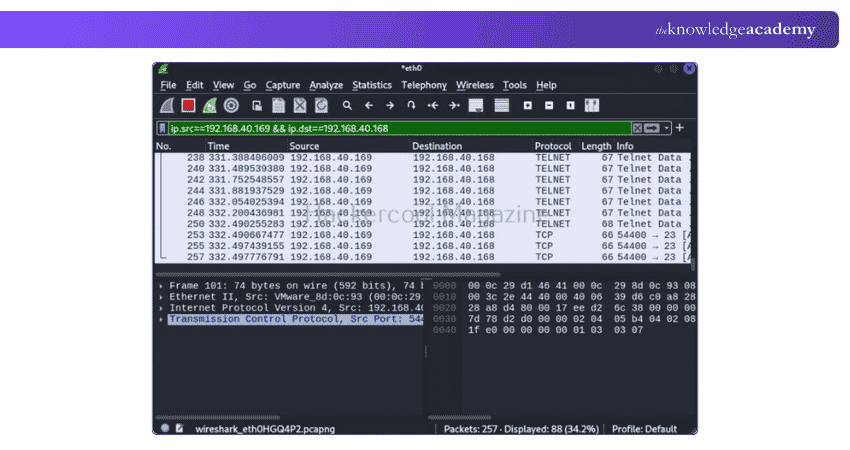Viewport: 850px width, 450px height.
Task: Open the Statistics menu
Action: (x=372, y=85)
